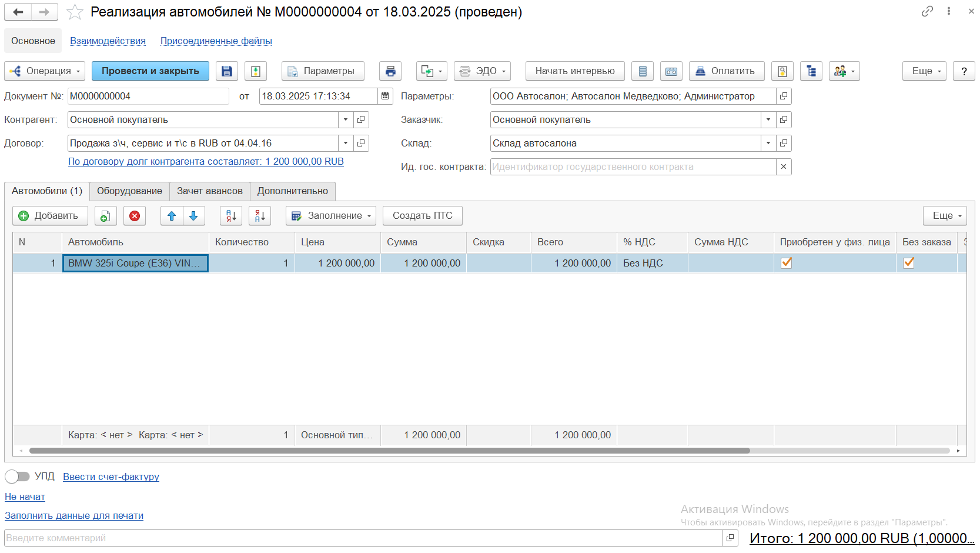Copy the selected automobile row
This screenshot has width=980, height=553.
coord(105,216)
